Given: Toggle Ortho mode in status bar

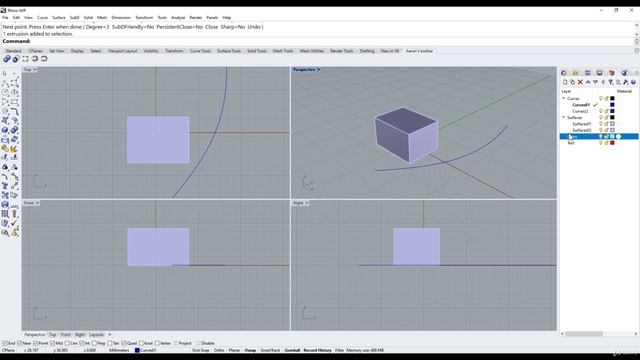Looking at the screenshot, I should (x=219, y=350).
